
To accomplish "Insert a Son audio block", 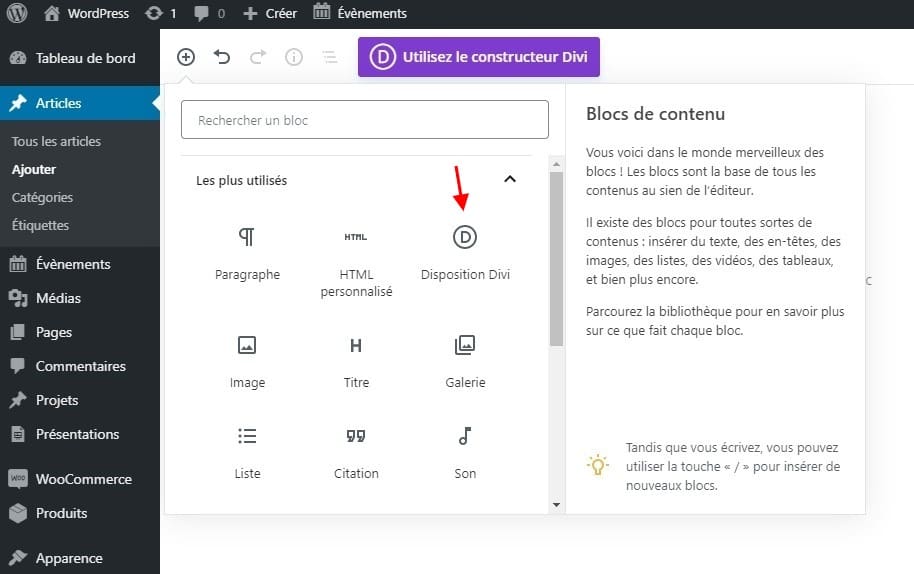I will click(x=465, y=452).
